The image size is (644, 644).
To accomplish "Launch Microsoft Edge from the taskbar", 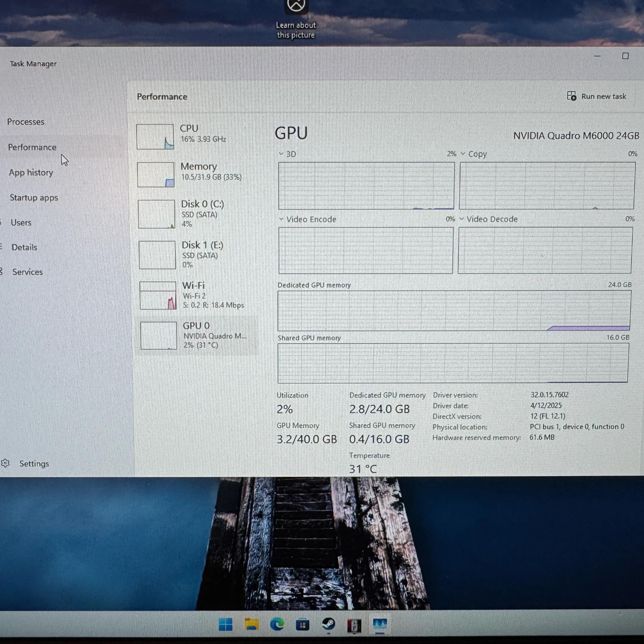I will (277, 623).
